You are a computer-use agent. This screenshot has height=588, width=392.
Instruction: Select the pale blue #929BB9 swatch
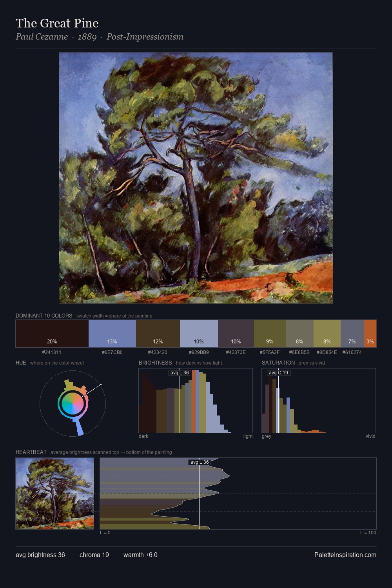click(199, 334)
